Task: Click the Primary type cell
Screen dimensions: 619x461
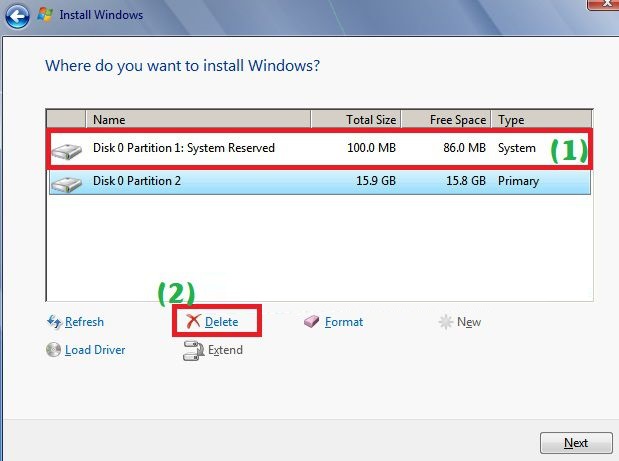Action: tap(518, 181)
